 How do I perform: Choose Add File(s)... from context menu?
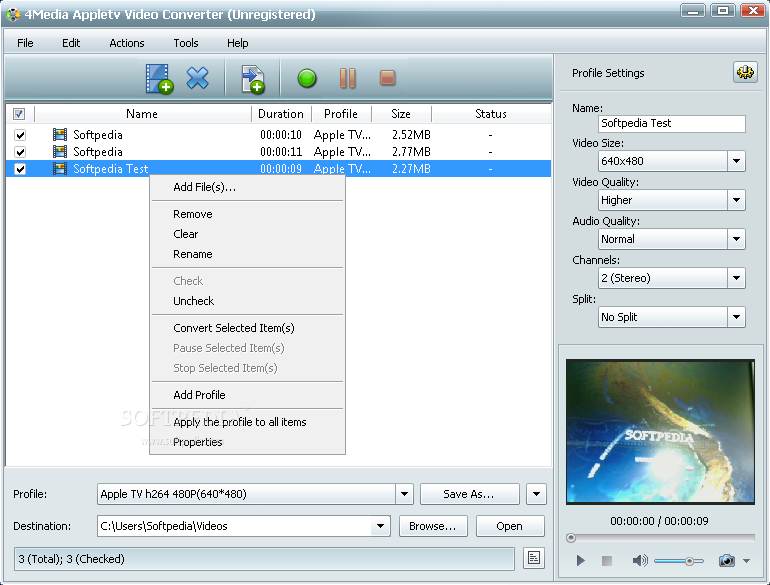coord(247,187)
